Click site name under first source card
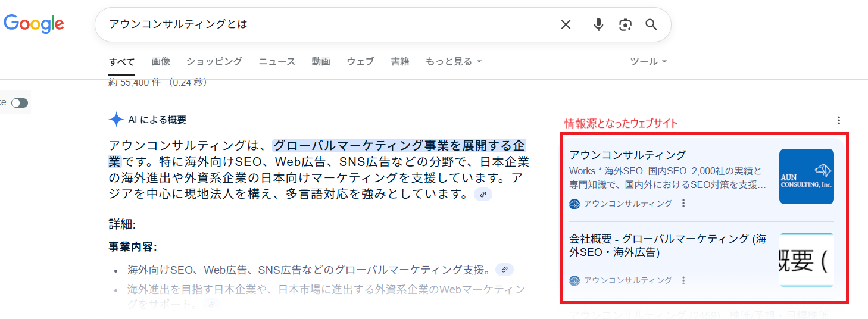The image size is (868, 319). pyautogui.click(x=628, y=204)
